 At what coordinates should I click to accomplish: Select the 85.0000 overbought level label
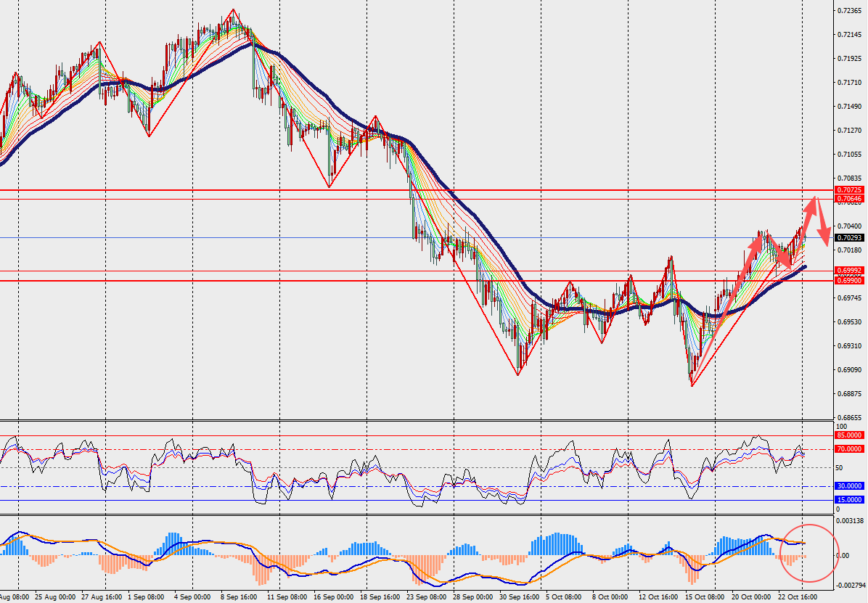(x=849, y=435)
